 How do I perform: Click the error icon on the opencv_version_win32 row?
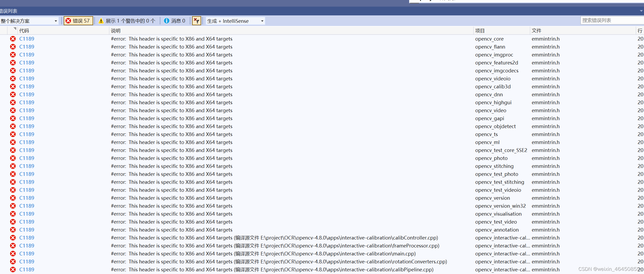click(13, 206)
